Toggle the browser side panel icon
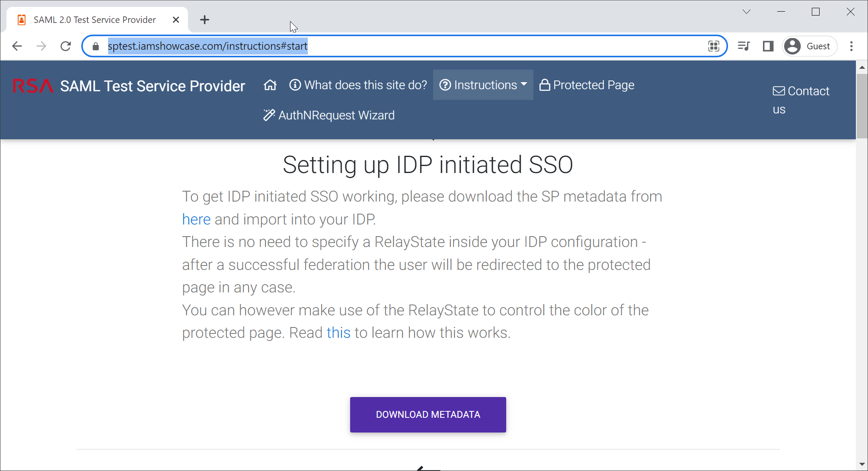Screen dimensions: 868x471 (x=768, y=46)
